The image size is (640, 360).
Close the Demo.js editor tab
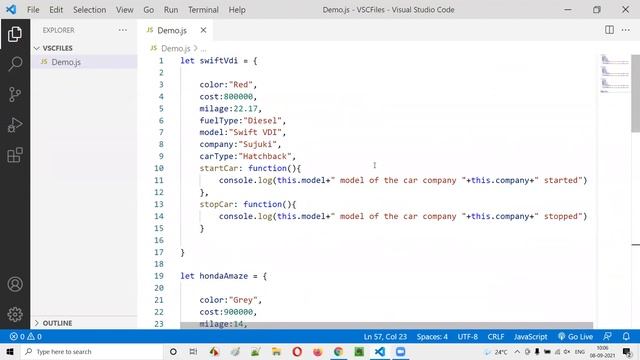[x=203, y=30]
